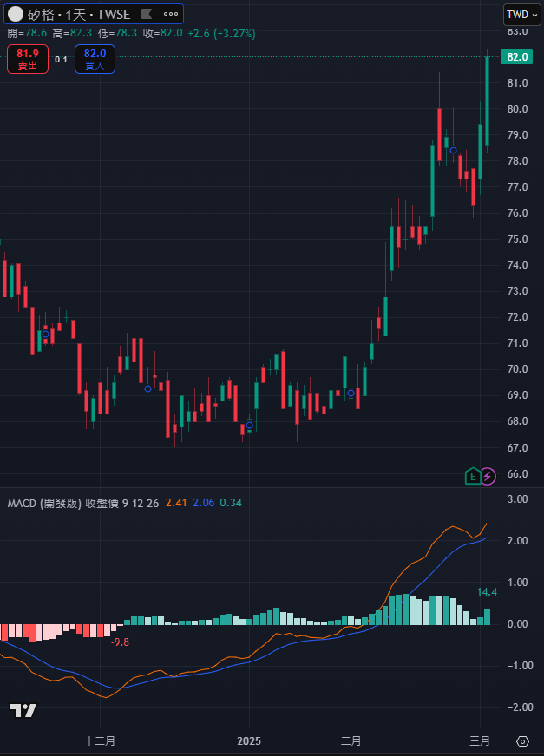Select the green 82.0 current price label

pyautogui.click(x=517, y=57)
